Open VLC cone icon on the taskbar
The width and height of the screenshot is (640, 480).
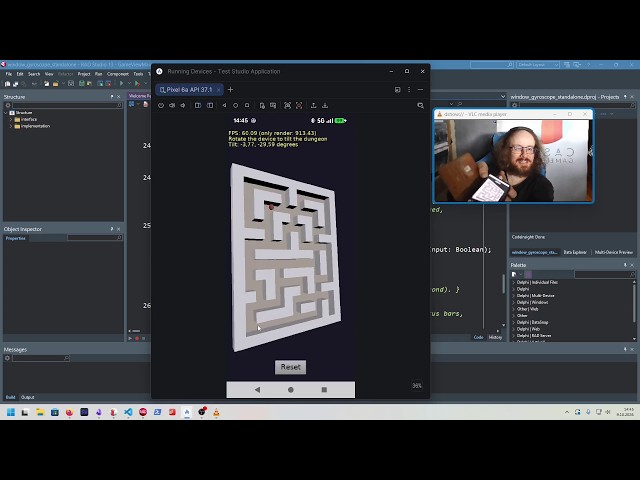tap(216, 412)
